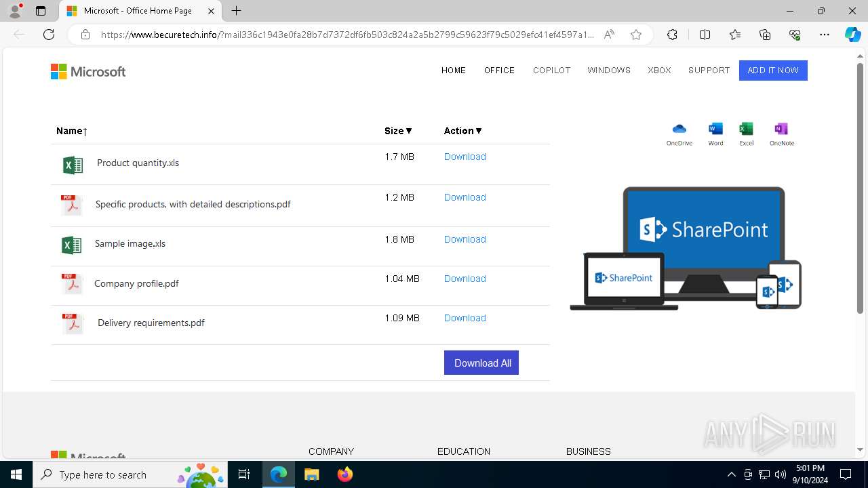The image size is (868, 488).
Task: Click taskbar search box
Action: click(x=131, y=474)
